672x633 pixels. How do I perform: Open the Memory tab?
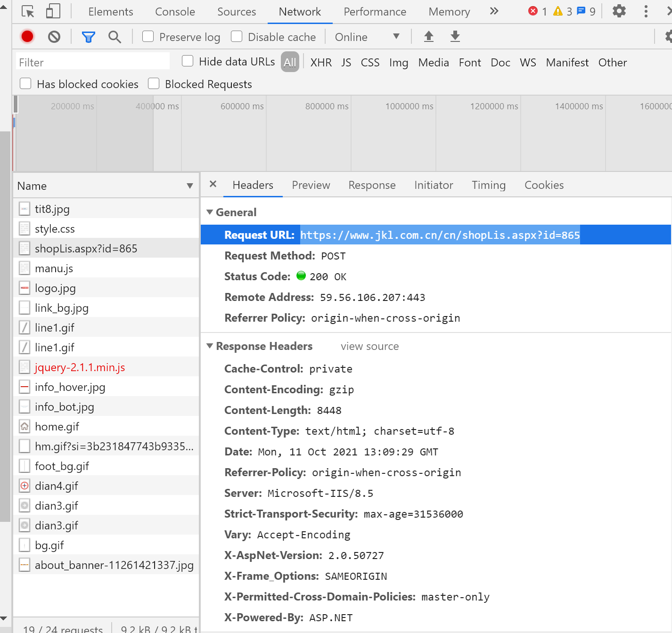(x=450, y=12)
